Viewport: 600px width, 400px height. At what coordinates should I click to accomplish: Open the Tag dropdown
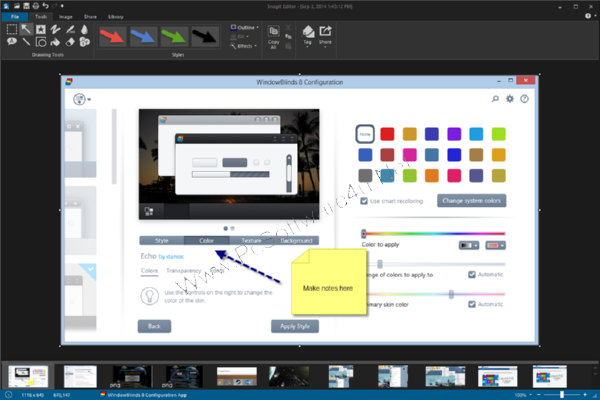(x=308, y=37)
